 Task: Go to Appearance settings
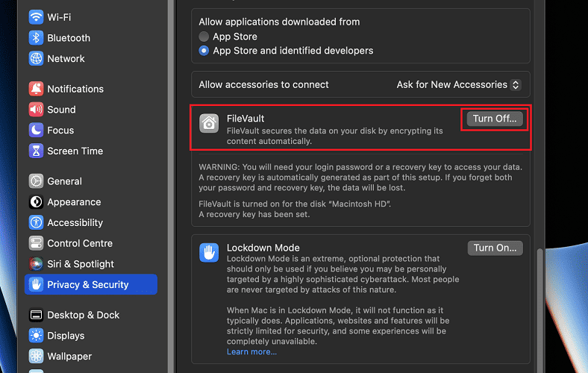tap(73, 202)
